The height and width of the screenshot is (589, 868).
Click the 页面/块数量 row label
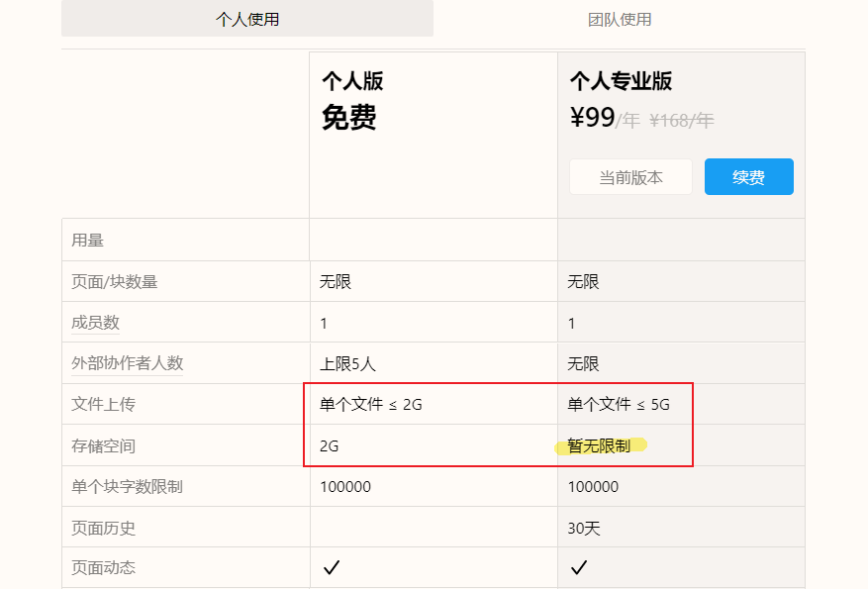(x=115, y=282)
